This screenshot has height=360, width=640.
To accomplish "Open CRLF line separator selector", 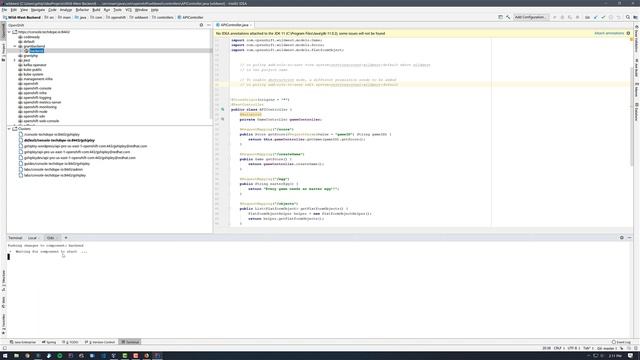I will [x=558, y=348].
